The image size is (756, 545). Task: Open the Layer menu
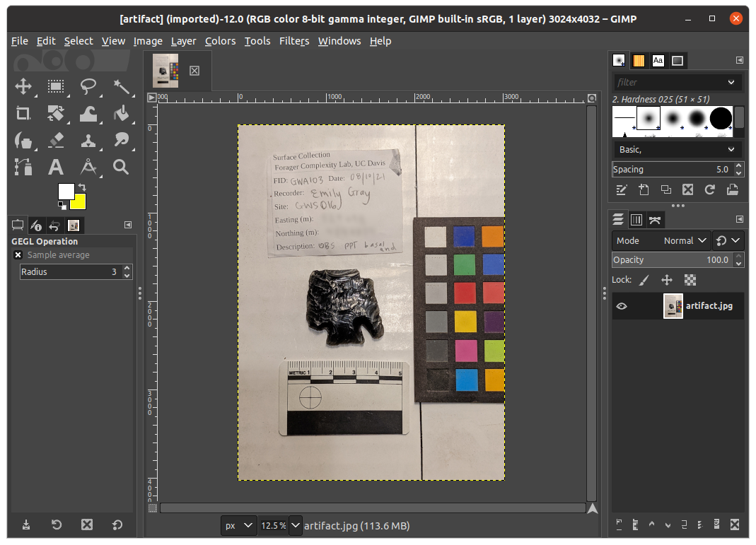[183, 41]
